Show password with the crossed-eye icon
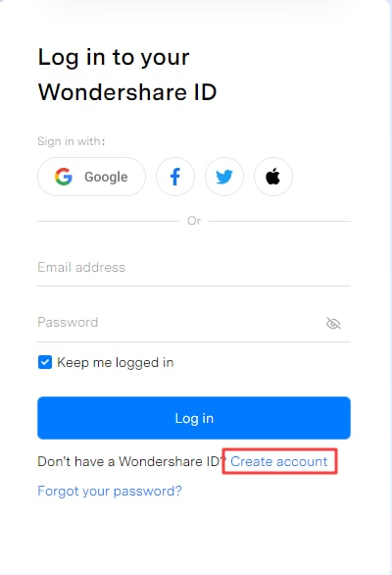Screen dimensions: 392x575 pyautogui.click(x=333, y=323)
